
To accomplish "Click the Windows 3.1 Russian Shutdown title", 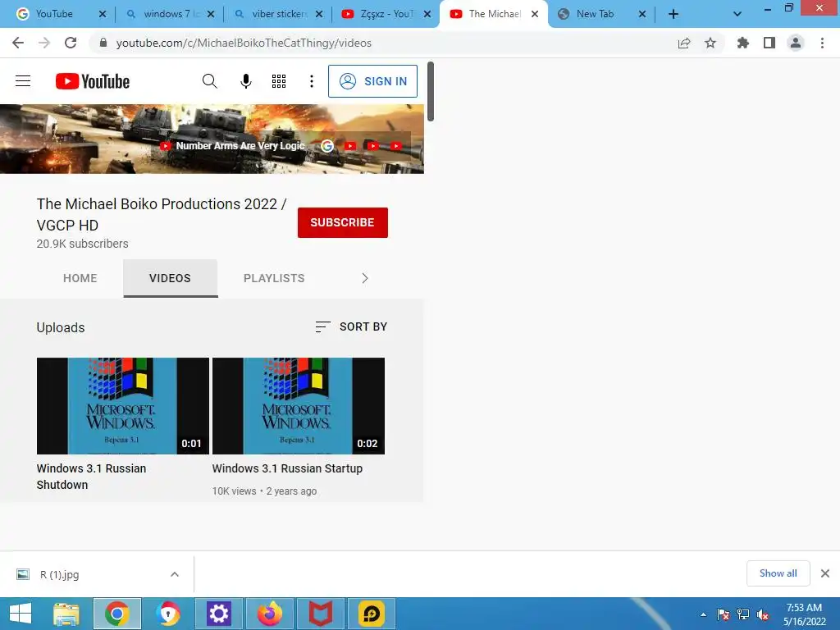I will (91, 477).
